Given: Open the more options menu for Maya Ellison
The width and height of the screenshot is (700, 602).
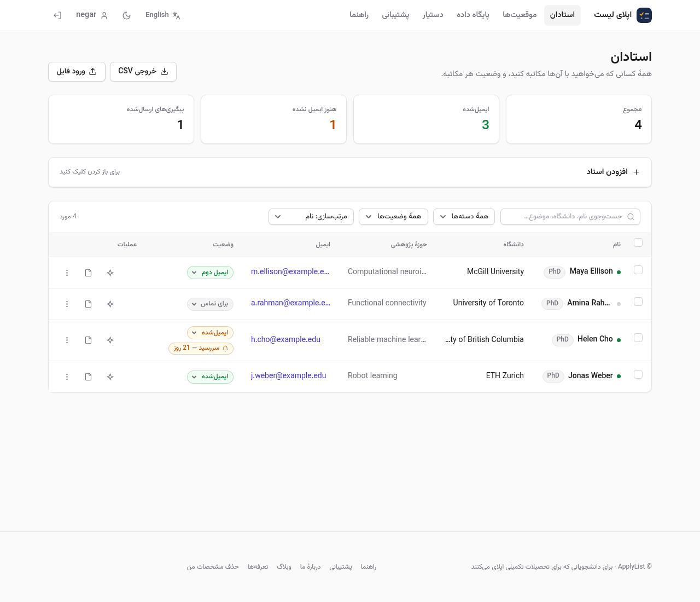Looking at the screenshot, I should (67, 273).
